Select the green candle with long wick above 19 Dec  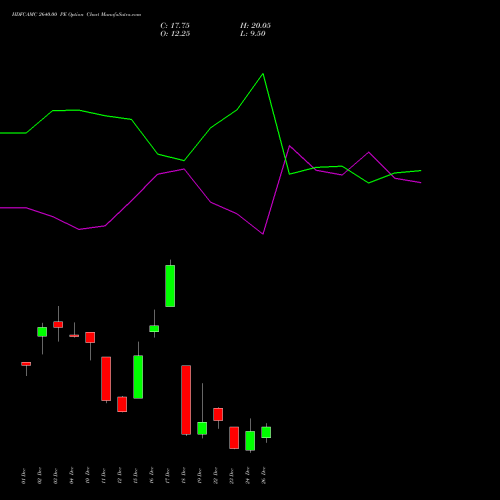click(202, 428)
